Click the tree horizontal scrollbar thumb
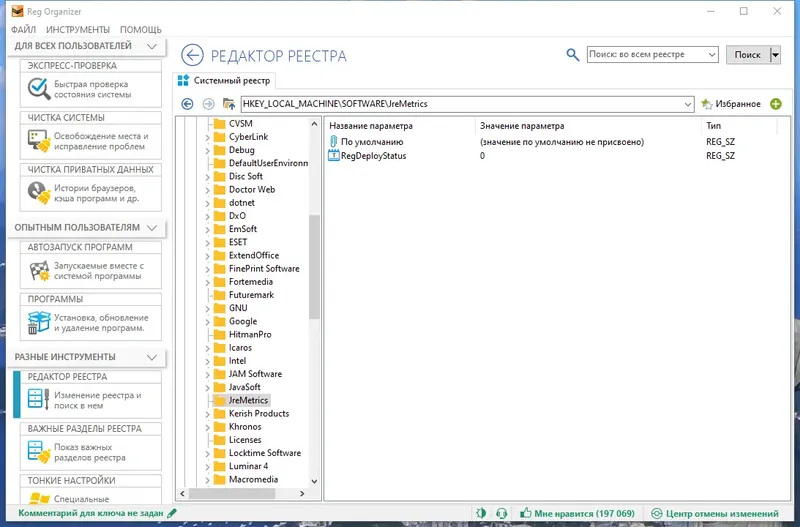The image size is (800, 527). (232, 493)
